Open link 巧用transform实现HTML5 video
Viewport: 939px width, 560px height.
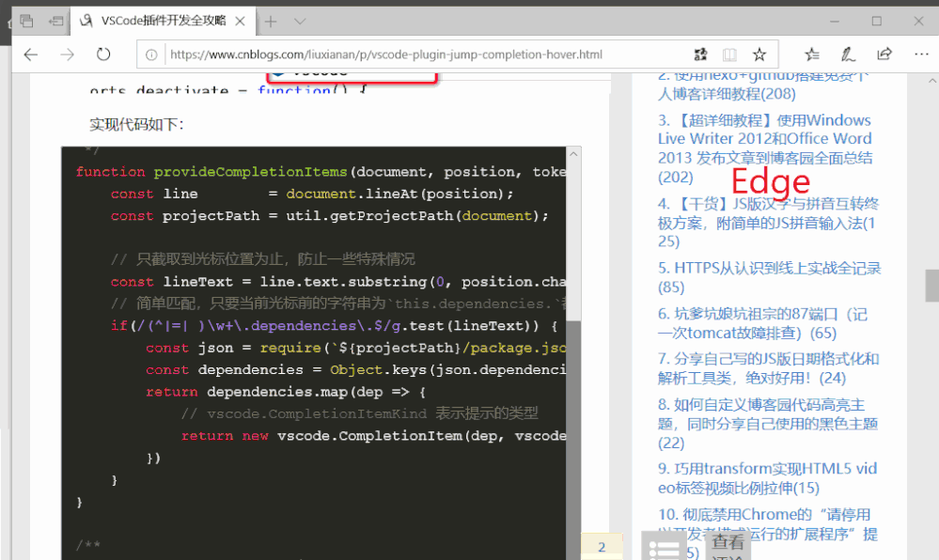(x=767, y=478)
